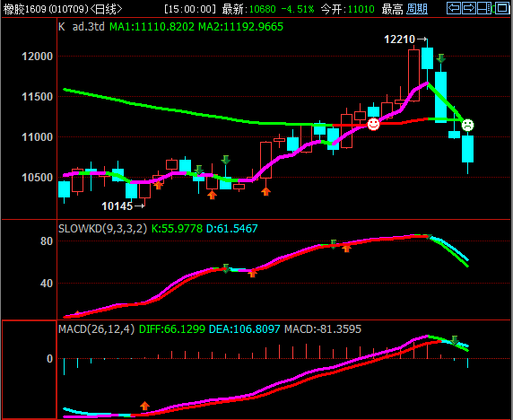Click the green sell arrow on MACD line
The image size is (513, 420).
coord(455,340)
